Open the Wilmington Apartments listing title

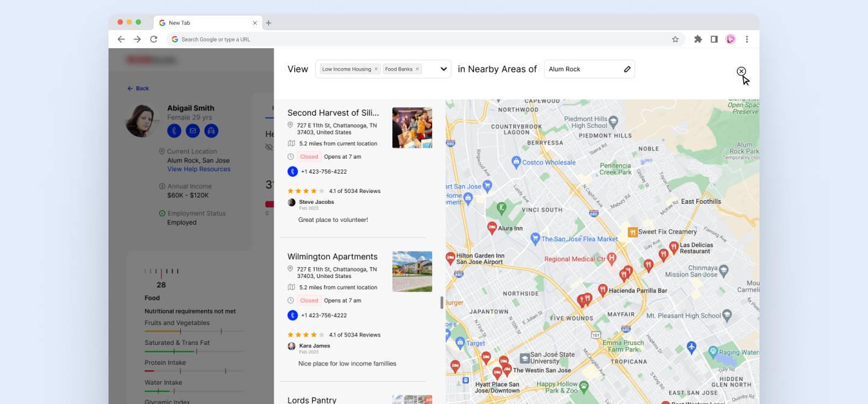(332, 256)
